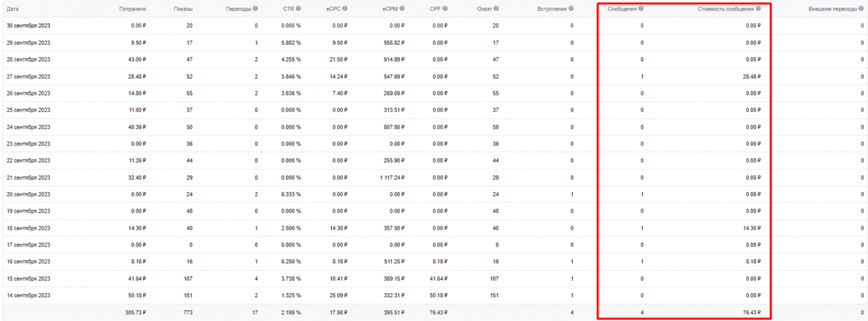Click the 14 сентября 2023 date row
Image resolution: width=868 pixels, height=321 pixels.
point(29,296)
